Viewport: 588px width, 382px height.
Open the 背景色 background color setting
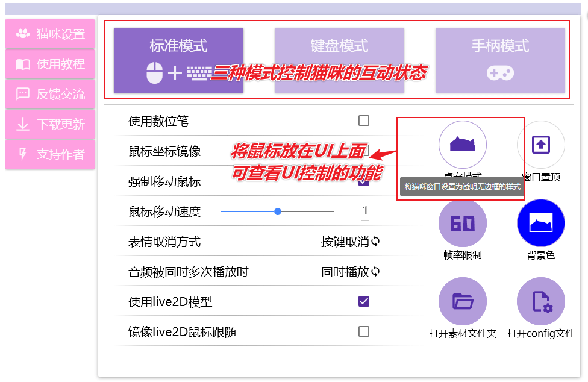pos(540,222)
